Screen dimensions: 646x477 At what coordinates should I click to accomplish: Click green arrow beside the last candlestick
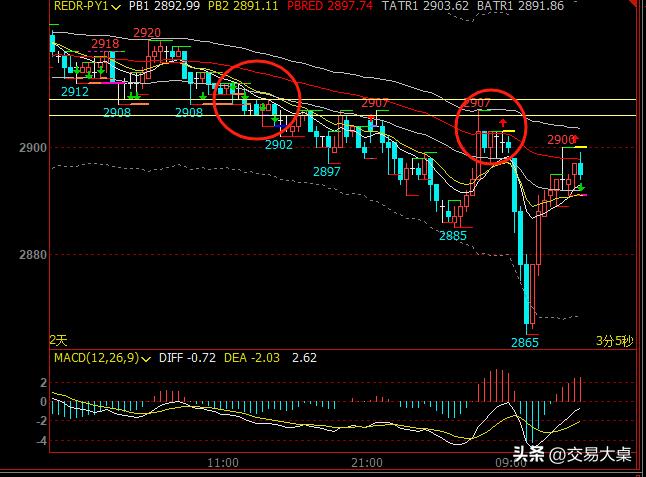point(581,186)
